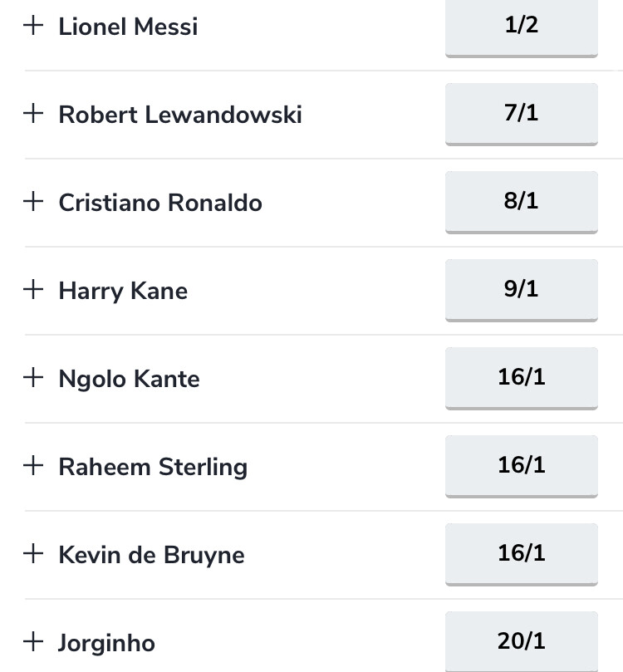Select the 1/2 odds for Lionel Messi
Image resolution: width=623 pixels, height=672 pixels.
point(522,27)
